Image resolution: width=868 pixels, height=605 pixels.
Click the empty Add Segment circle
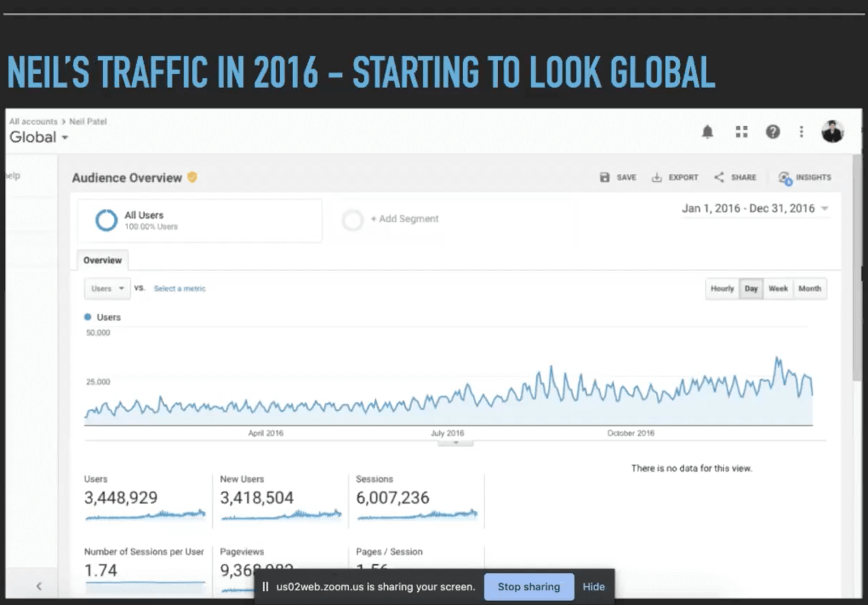[x=353, y=220]
